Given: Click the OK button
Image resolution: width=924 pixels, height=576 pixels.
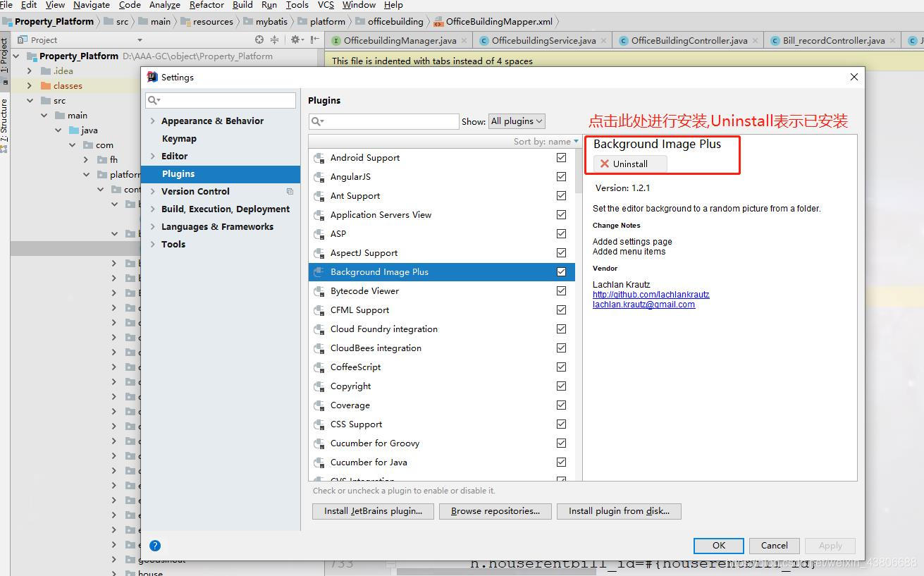Looking at the screenshot, I should [x=719, y=546].
